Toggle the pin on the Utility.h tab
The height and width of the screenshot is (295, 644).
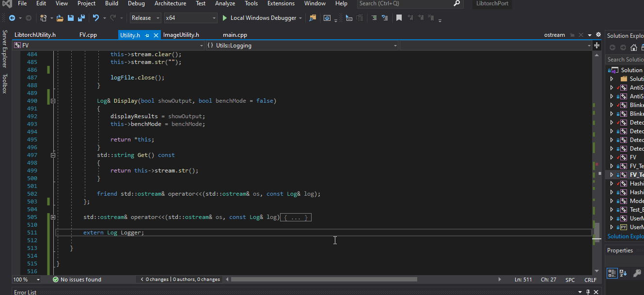147,35
